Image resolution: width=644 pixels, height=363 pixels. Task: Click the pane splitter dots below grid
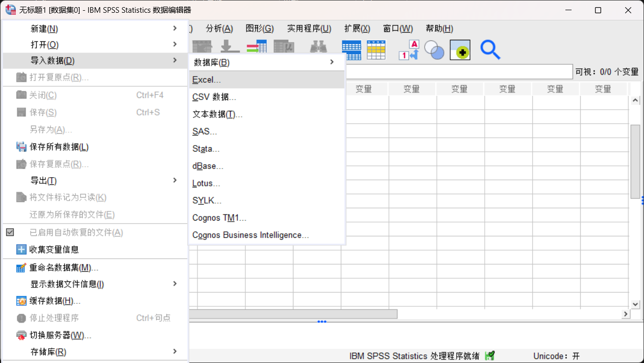[x=321, y=322]
